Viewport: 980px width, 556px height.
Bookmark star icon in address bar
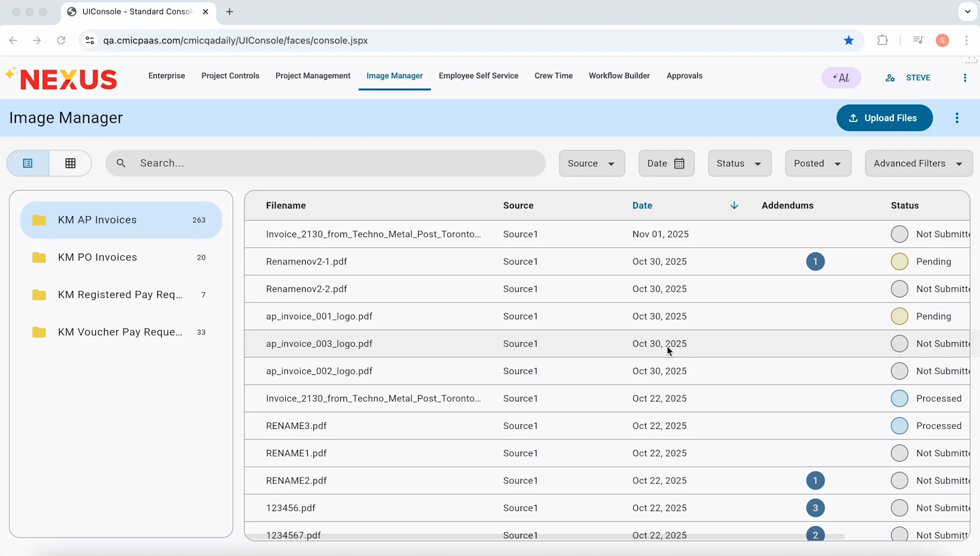tap(849, 40)
